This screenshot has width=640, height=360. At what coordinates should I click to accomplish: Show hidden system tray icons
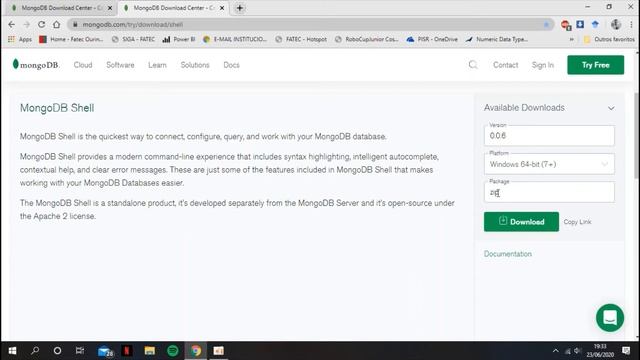pos(556,351)
